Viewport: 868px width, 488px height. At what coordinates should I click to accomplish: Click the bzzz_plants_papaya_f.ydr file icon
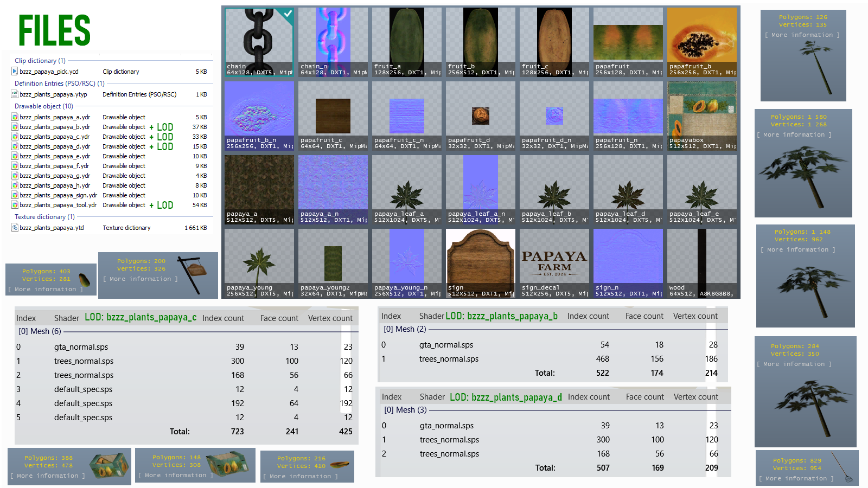tap(15, 165)
